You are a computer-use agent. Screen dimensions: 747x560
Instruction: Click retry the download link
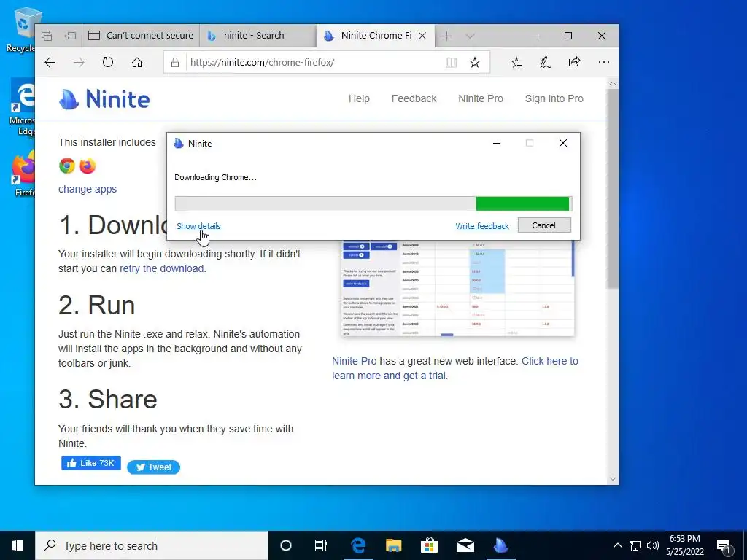(161, 268)
